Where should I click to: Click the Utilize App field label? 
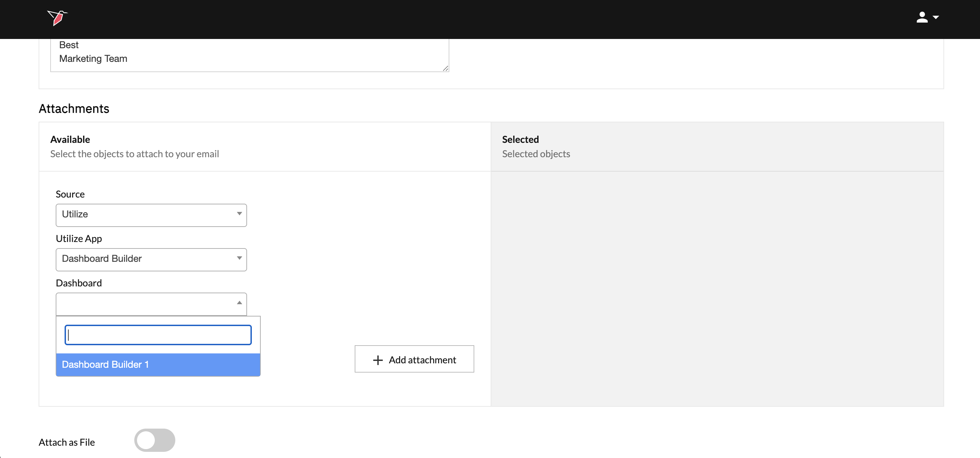click(x=79, y=239)
